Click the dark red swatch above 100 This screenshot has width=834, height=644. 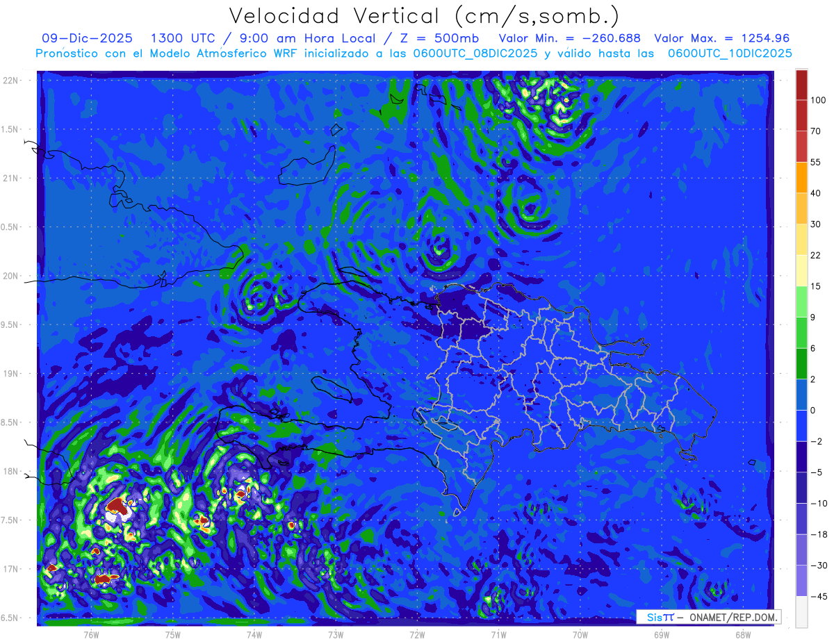point(801,85)
